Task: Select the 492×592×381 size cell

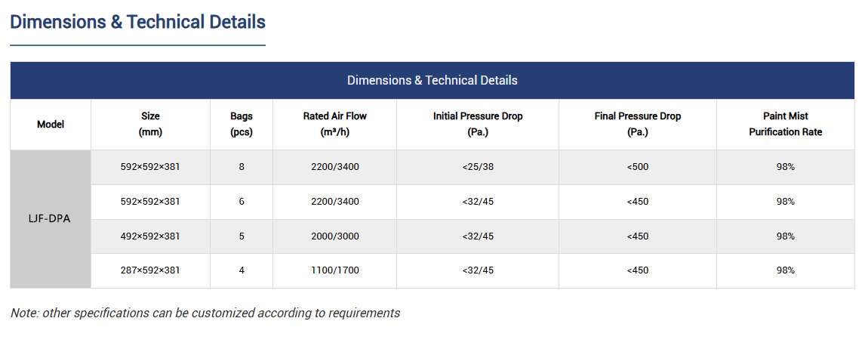Action: (x=151, y=236)
